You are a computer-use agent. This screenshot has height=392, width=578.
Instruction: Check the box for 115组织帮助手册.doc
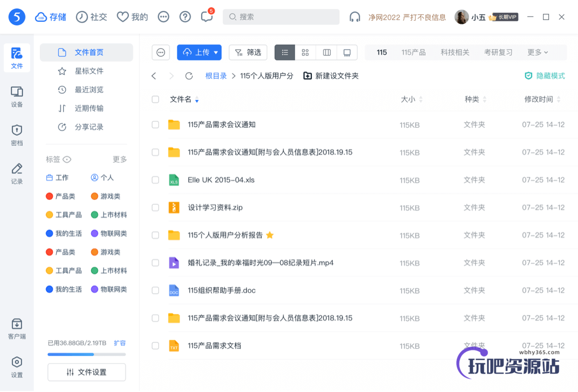click(x=156, y=291)
